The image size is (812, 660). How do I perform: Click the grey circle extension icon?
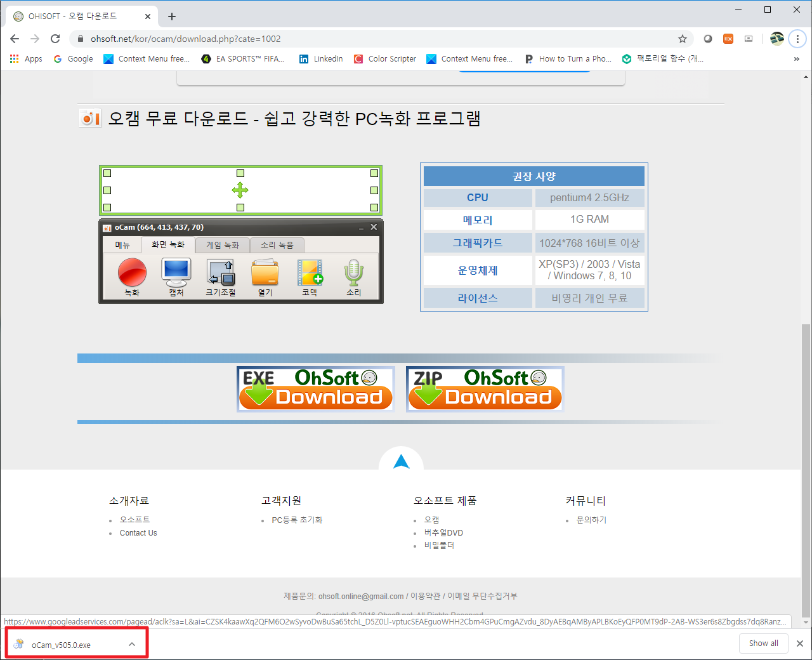pyautogui.click(x=708, y=39)
